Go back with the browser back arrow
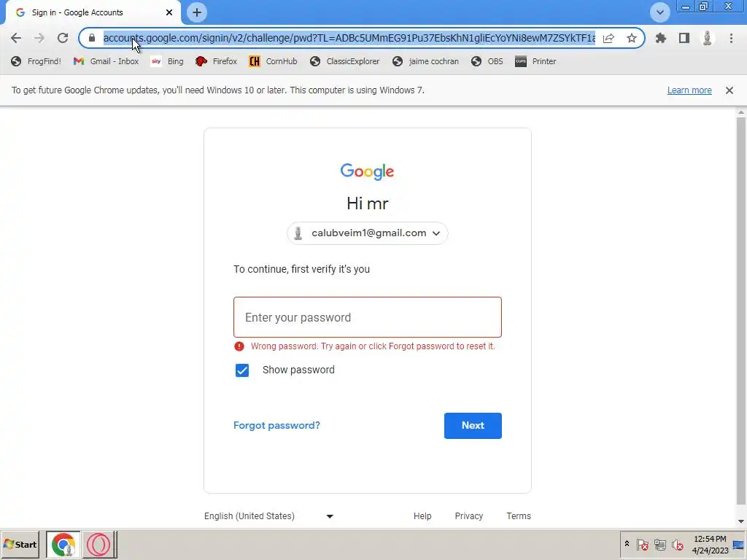This screenshot has width=747, height=560. coord(16,38)
